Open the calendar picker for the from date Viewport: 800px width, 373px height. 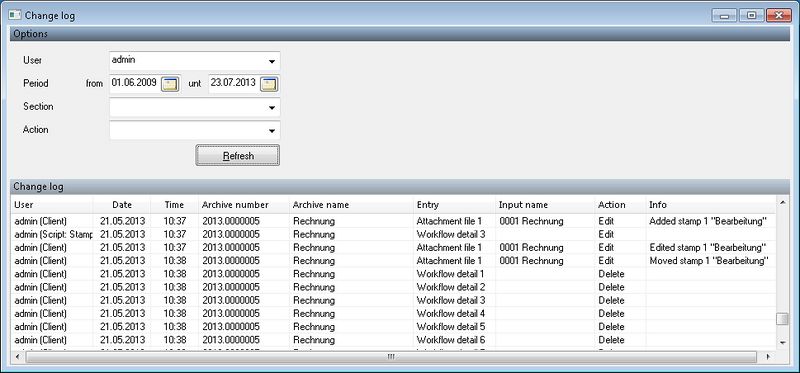tap(170, 84)
